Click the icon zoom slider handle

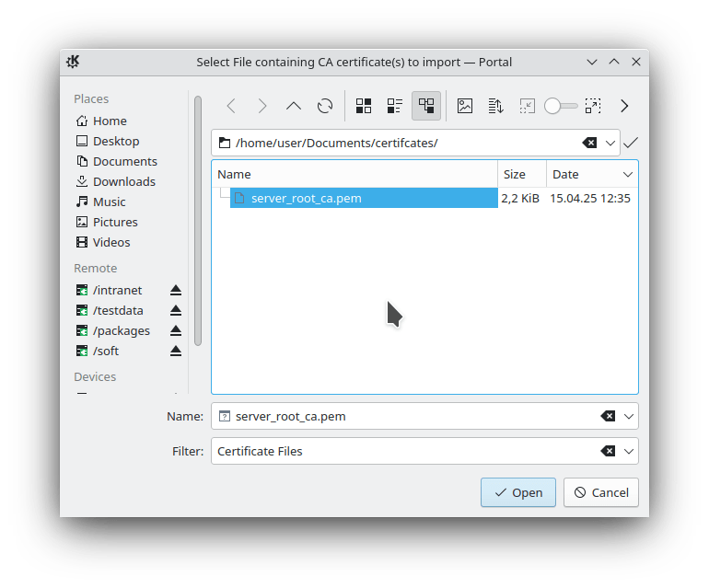(x=552, y=106)
